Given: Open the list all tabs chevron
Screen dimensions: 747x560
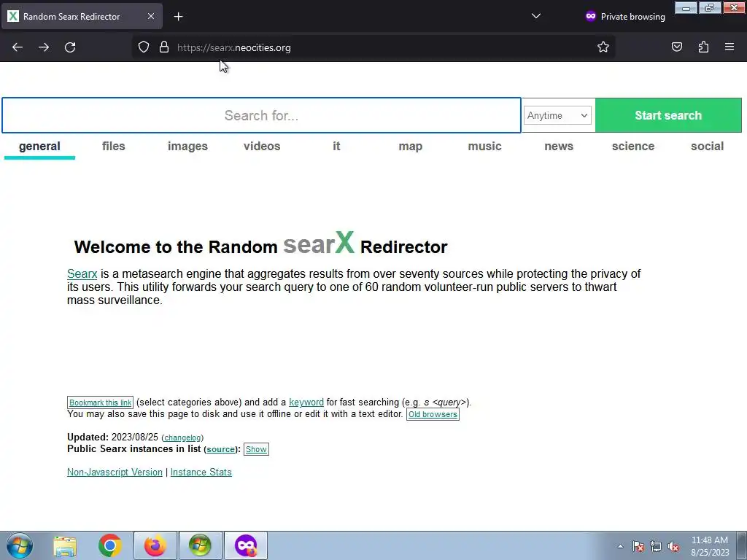Looking at the screenshot, I should click(536, 16).
